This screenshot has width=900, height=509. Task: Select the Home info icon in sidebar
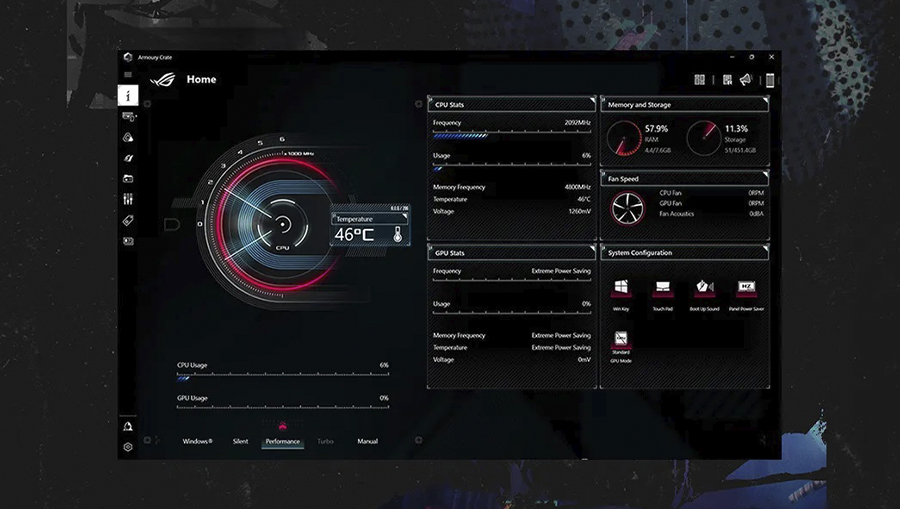pos(127,96)
